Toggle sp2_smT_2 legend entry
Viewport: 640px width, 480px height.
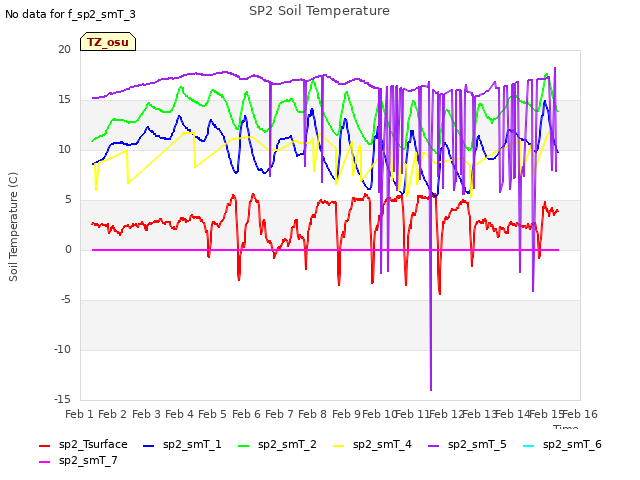[x=277, y=444]
